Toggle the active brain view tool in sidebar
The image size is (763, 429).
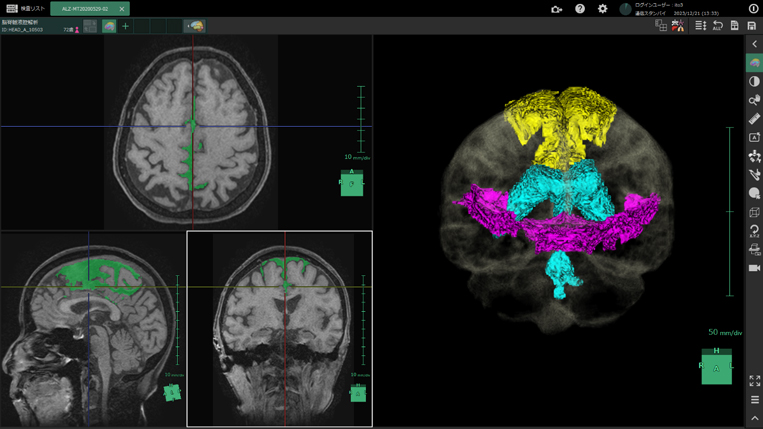pos(754,63)
